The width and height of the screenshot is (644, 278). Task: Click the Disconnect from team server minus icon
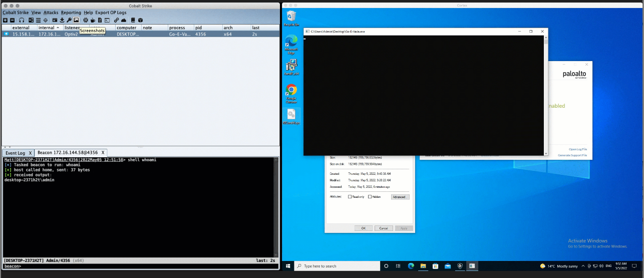[12, 20]
